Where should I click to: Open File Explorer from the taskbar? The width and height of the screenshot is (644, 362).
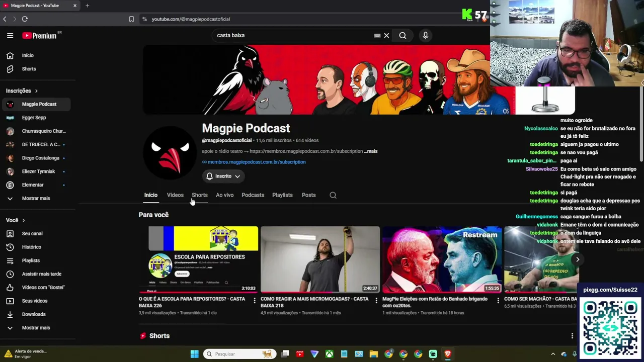[x=374, y=354]
